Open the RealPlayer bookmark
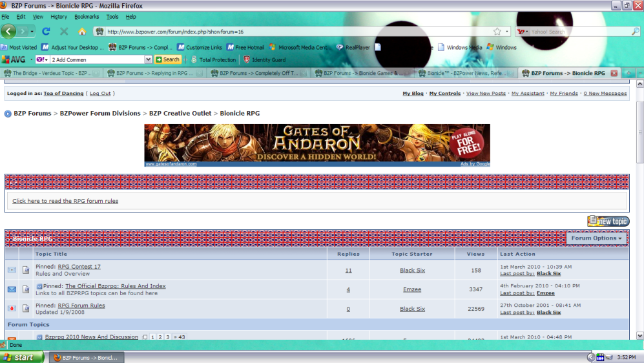Screen dimensions: 644x363 click(x=353, y=48)
